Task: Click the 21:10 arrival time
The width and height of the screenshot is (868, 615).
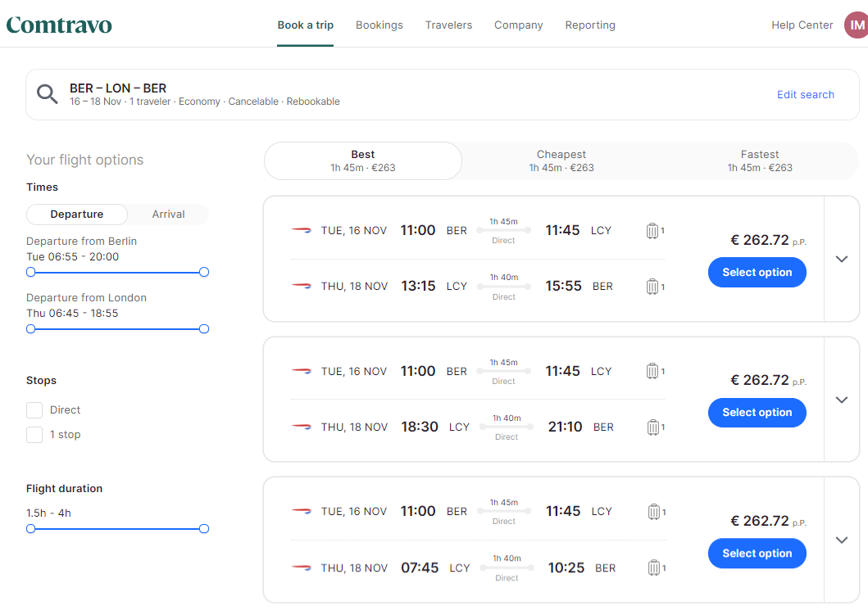Action: tap(565, 427)
